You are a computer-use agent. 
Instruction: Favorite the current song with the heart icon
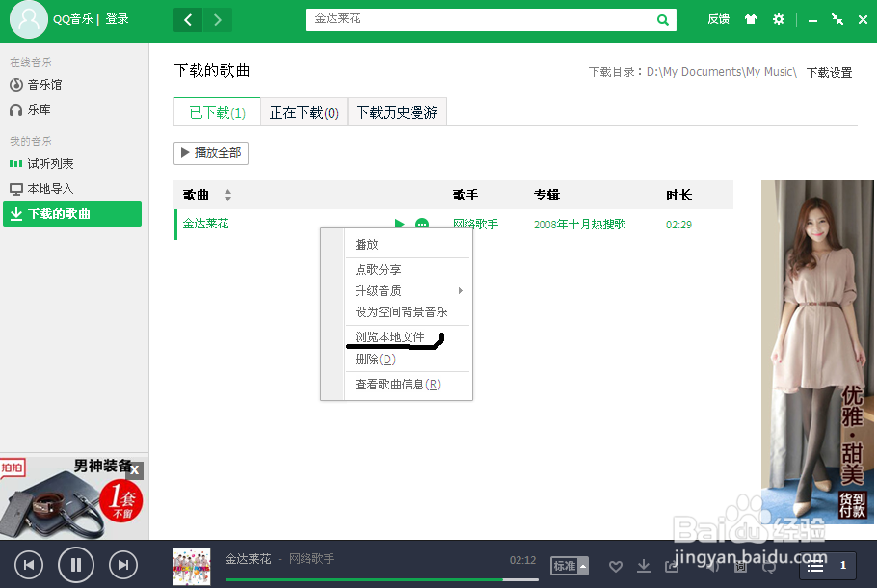point(616,568)
